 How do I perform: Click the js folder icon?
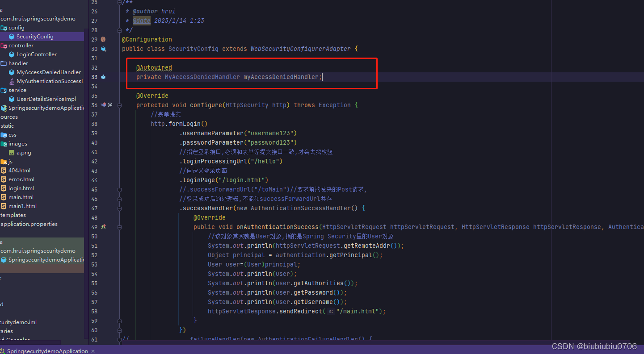point(4,162)
